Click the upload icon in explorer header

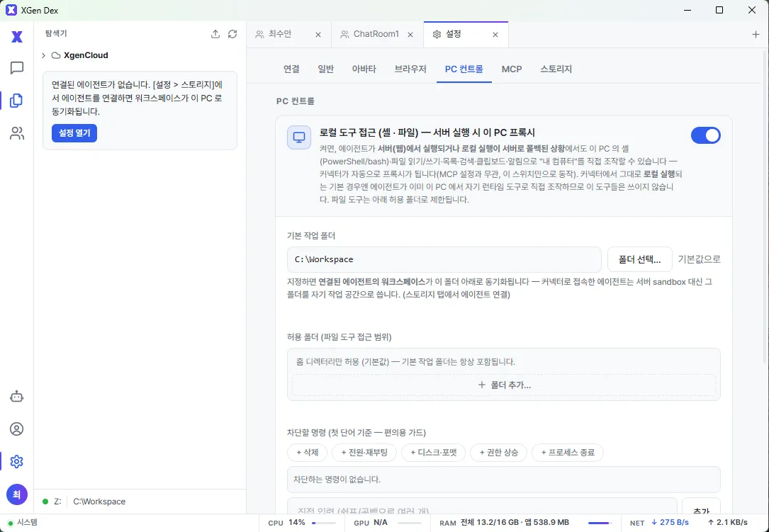[215, 34]
